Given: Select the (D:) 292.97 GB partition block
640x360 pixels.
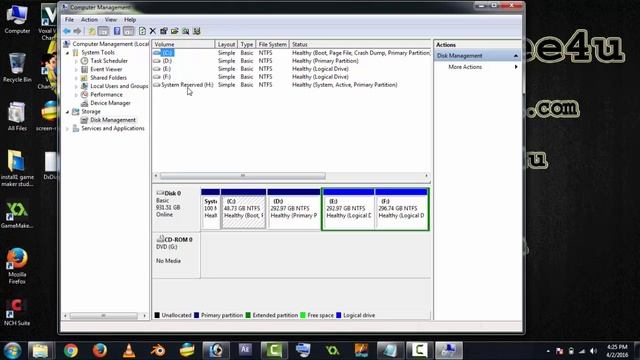Looking at the screenshot, I should (294, 209).
